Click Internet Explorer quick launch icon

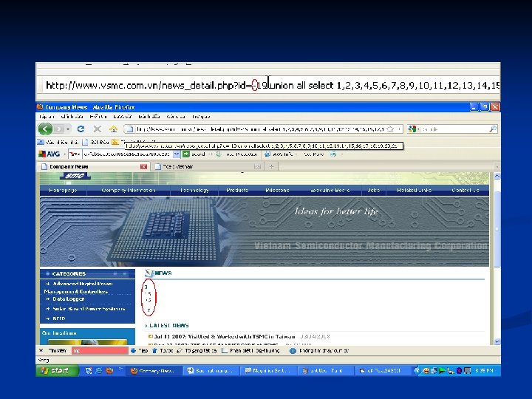[x=99, y=371]
